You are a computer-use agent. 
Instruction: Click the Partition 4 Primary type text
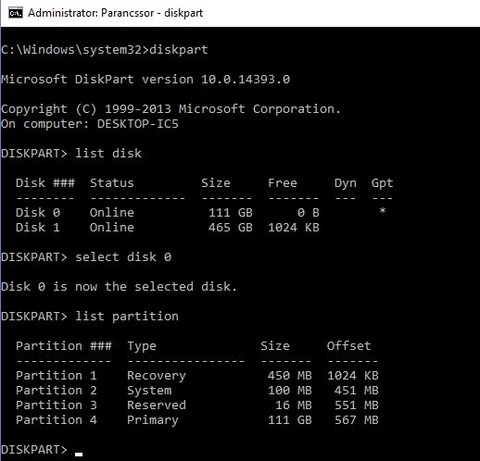point(153,420)
